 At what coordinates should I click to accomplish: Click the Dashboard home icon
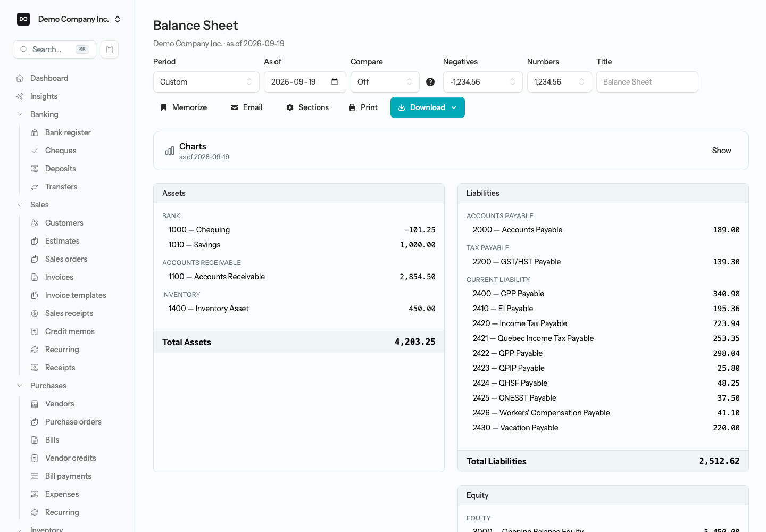click(20, 78)
